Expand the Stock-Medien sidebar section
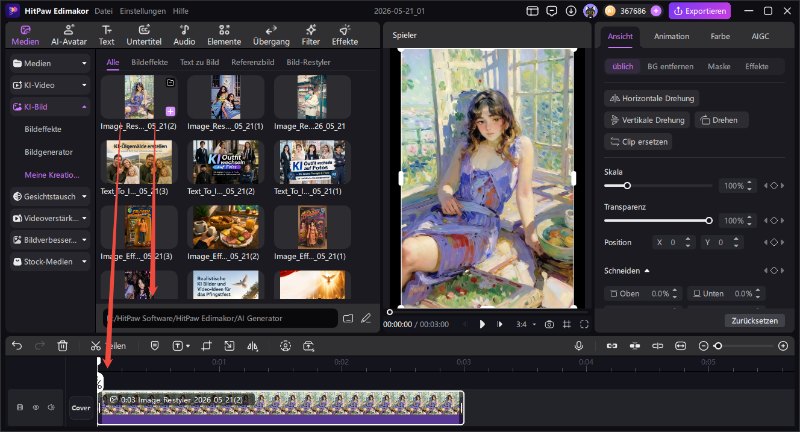 point(50,262)
